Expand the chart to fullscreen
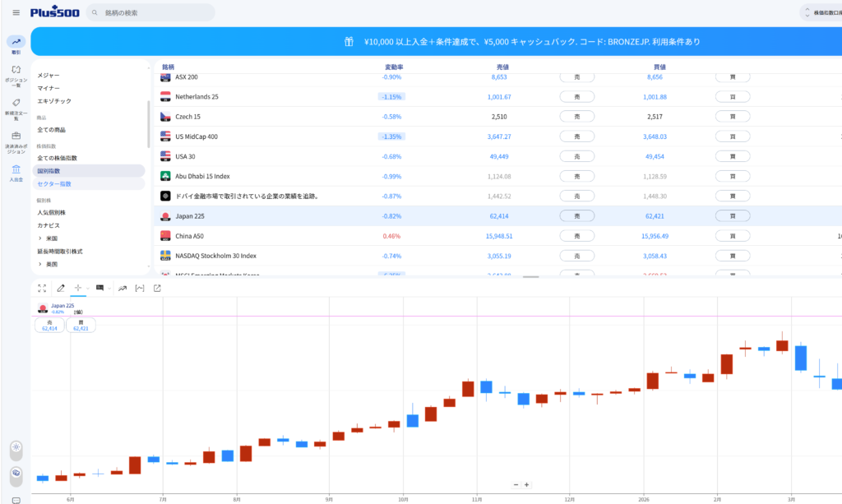 tap(42, 289)
